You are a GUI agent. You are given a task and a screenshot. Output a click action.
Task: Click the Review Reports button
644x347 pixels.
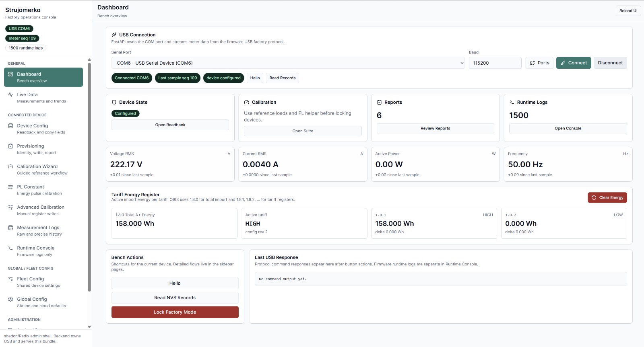pyautogui.click(x=436, y=128)
